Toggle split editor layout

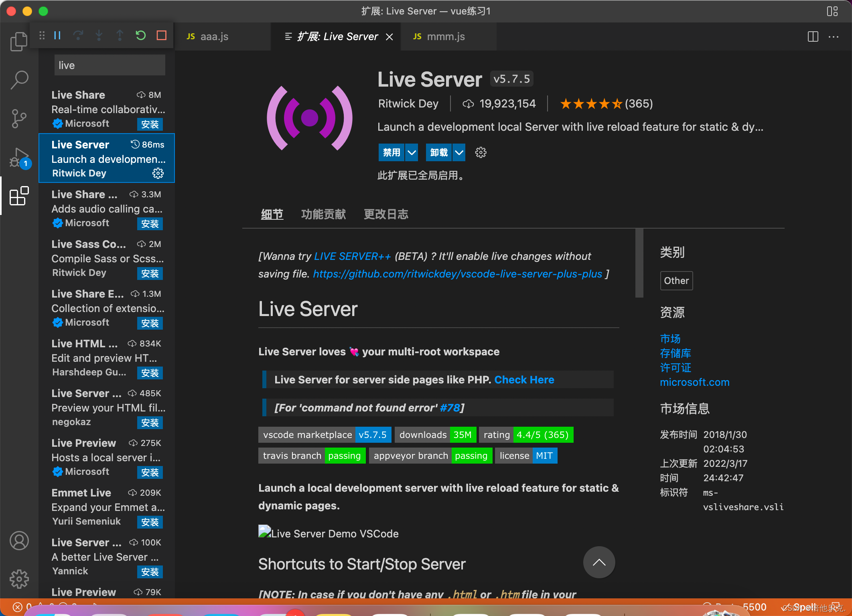(x=813, y=36)
